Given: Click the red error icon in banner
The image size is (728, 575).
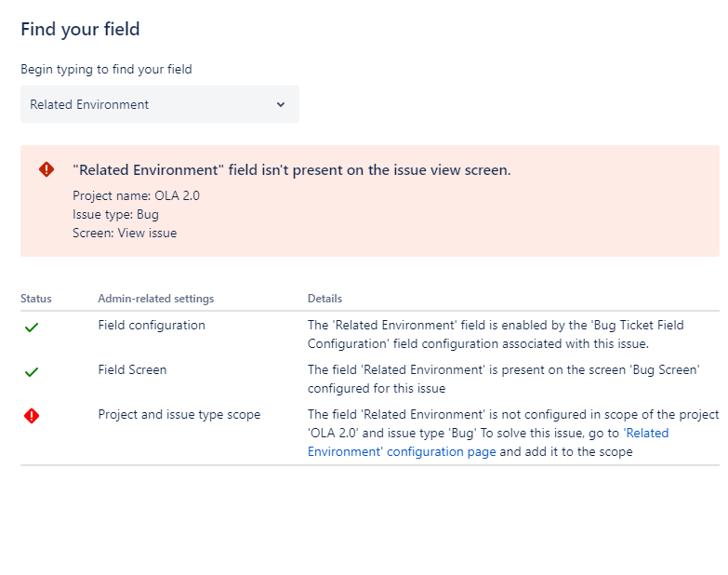Looking at the screenshot, I should (x=46, y=169).
